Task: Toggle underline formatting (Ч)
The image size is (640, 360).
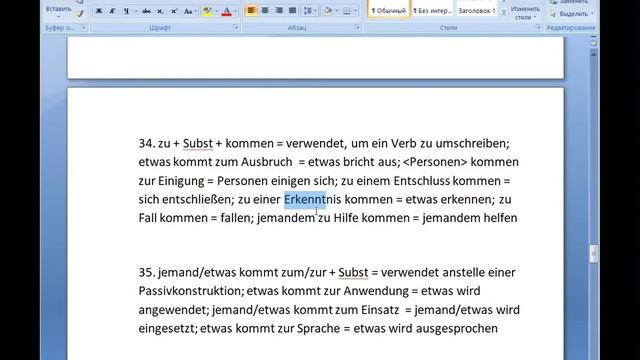Action: [126, 11]
